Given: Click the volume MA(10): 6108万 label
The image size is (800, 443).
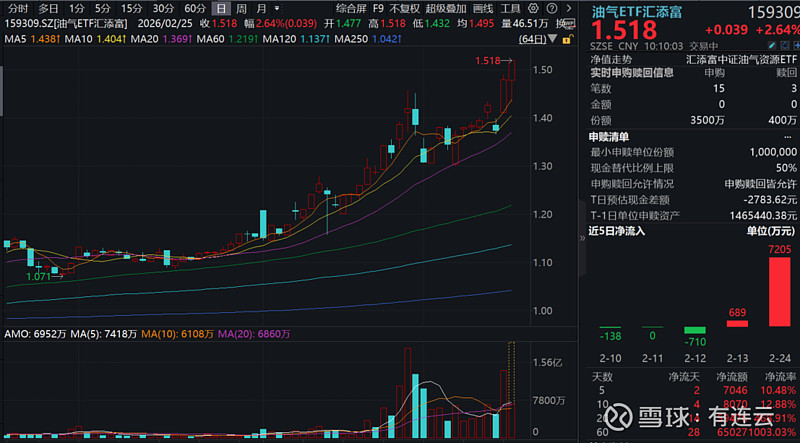Looking at the screenshot, I should (x=178, y=334).
